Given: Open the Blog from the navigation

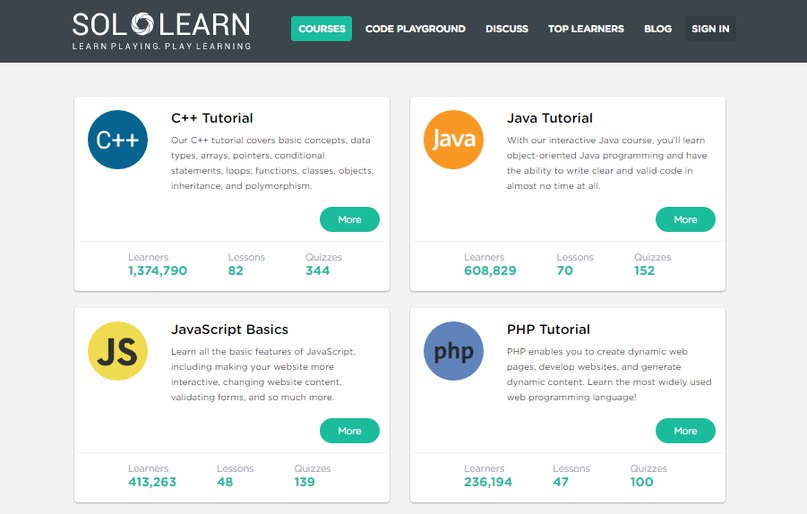Looking at the screenshot, I should pyautogui.click(x=658, y=29).
